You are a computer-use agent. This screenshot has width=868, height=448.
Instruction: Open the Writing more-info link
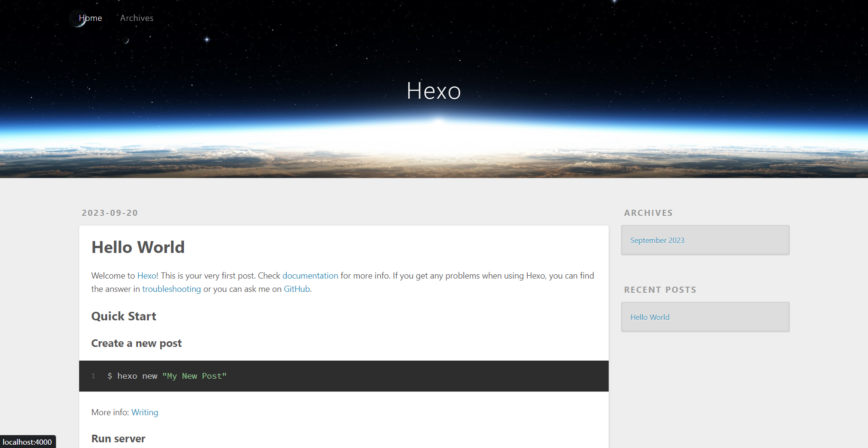(x=145, y=412)
